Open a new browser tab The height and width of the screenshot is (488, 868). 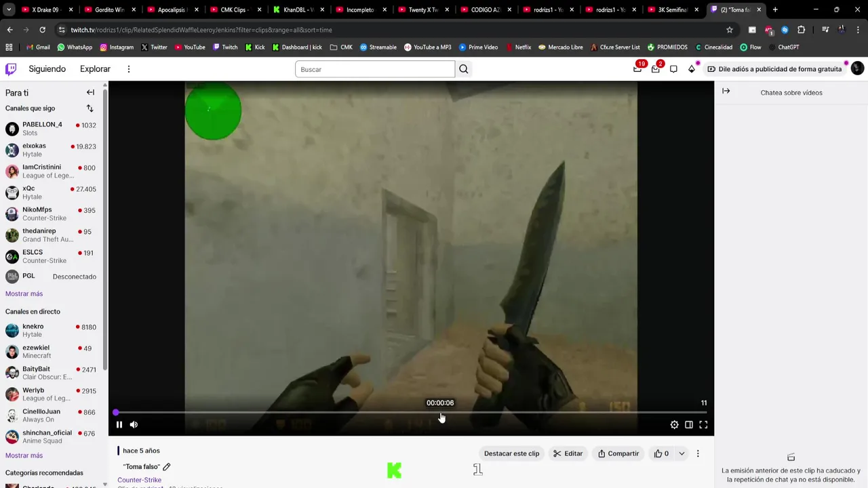pyautogui.click(x=775, y=9)
